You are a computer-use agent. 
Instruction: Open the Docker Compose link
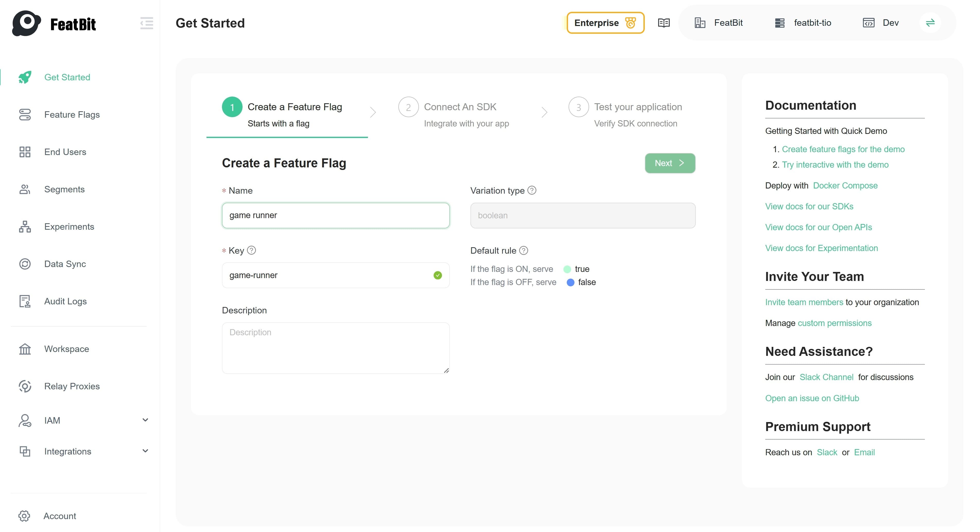tap(845, 186)
